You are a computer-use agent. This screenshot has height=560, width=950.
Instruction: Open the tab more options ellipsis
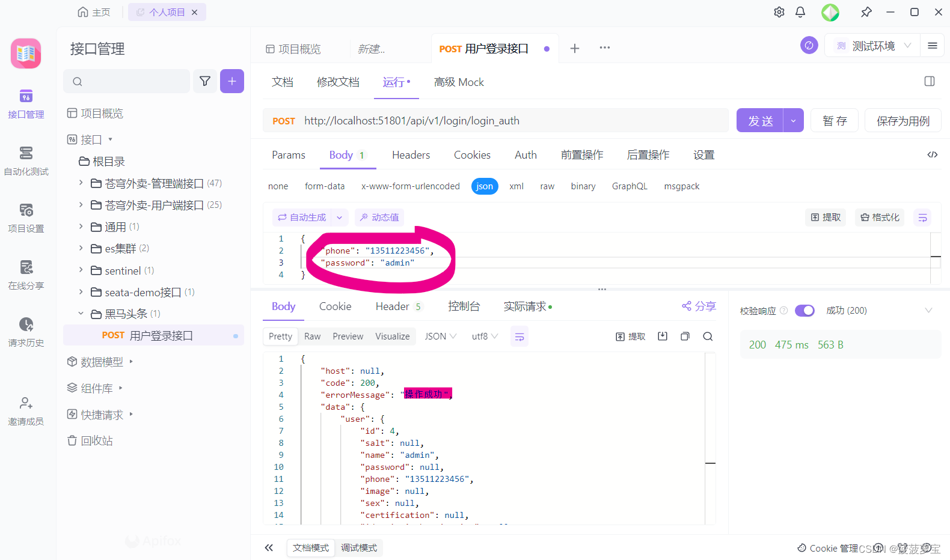coord(605,48)
